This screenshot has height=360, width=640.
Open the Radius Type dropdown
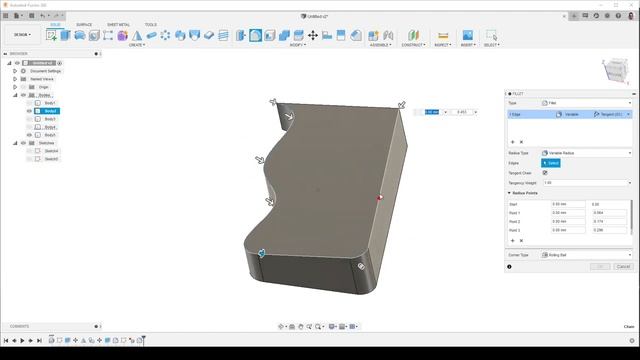[586, 153]
